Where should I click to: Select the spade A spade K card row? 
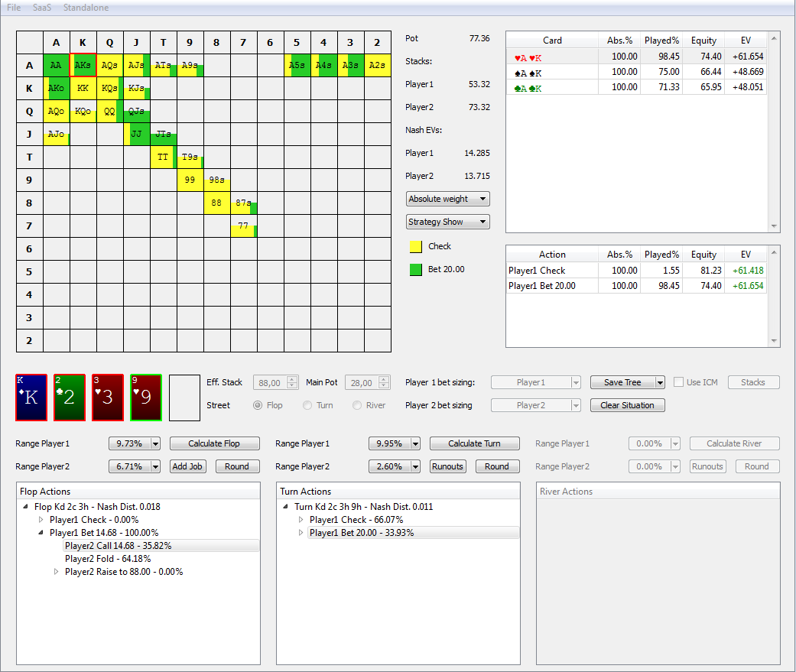click(x=636, y=72)
